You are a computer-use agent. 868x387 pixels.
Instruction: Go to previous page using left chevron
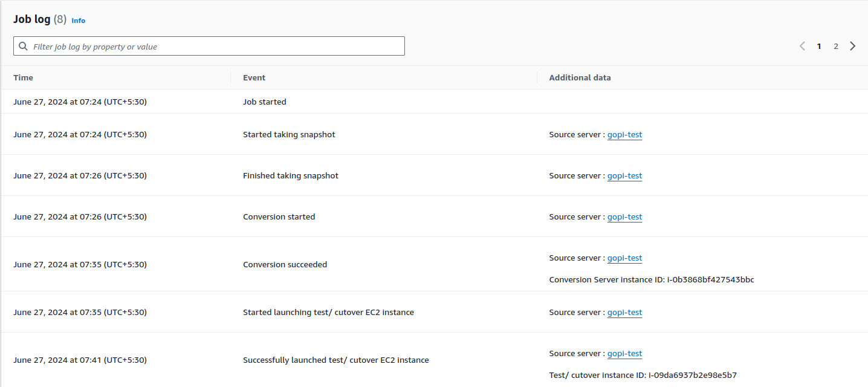click(x=802, y=46)
